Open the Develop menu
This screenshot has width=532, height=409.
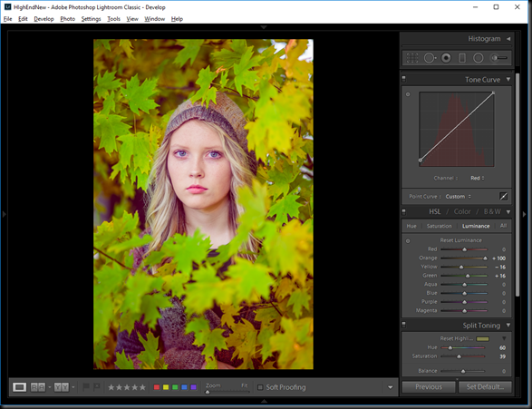click(44, 19)
